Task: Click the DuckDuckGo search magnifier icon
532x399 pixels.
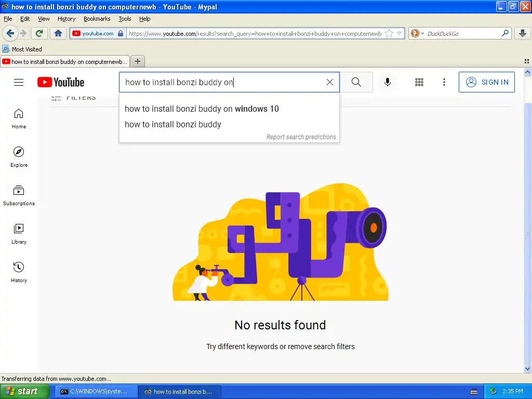Action: pyautogui.click(x=505, y=33)
